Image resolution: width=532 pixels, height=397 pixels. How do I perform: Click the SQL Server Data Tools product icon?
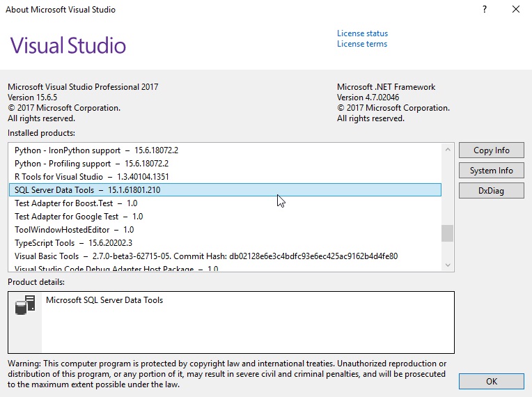[x=25, y=305]
